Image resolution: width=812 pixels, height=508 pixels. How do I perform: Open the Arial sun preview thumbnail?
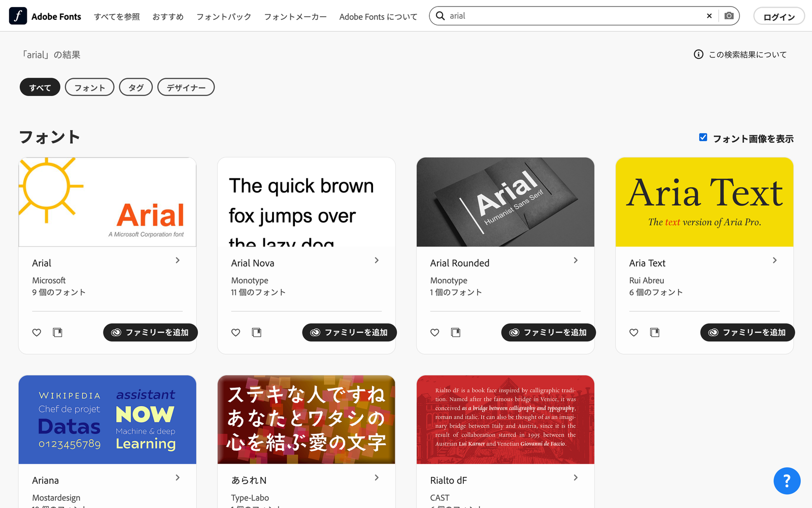click(108, 202)
